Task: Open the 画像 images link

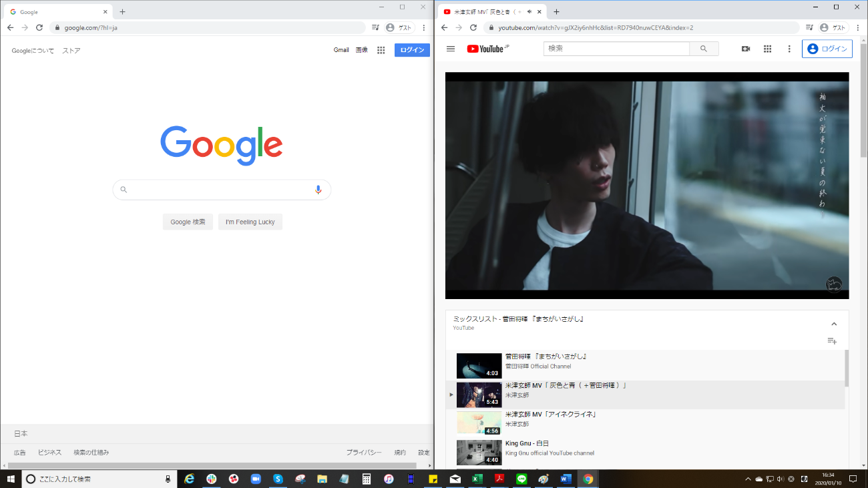Action: coord(362,50)
